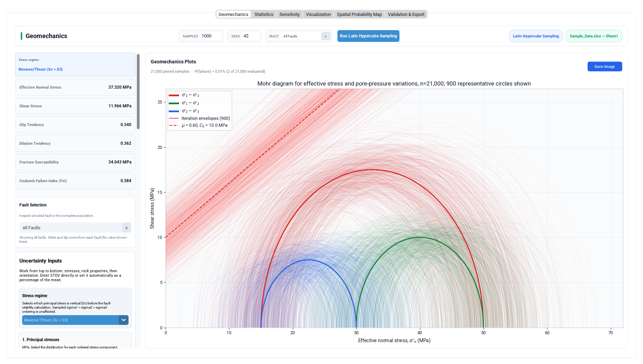This screenshot has width=643, height=364.
Task: Open the Spatial Probability Map tab
Action: 359,14
